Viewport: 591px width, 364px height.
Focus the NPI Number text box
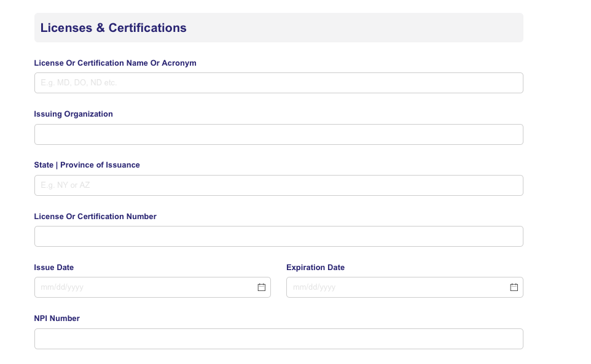pos(278,339)
